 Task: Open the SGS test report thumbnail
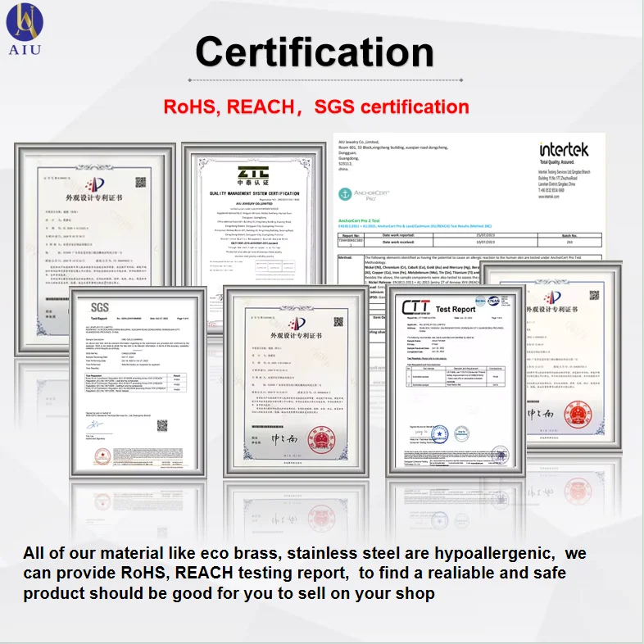138,382
